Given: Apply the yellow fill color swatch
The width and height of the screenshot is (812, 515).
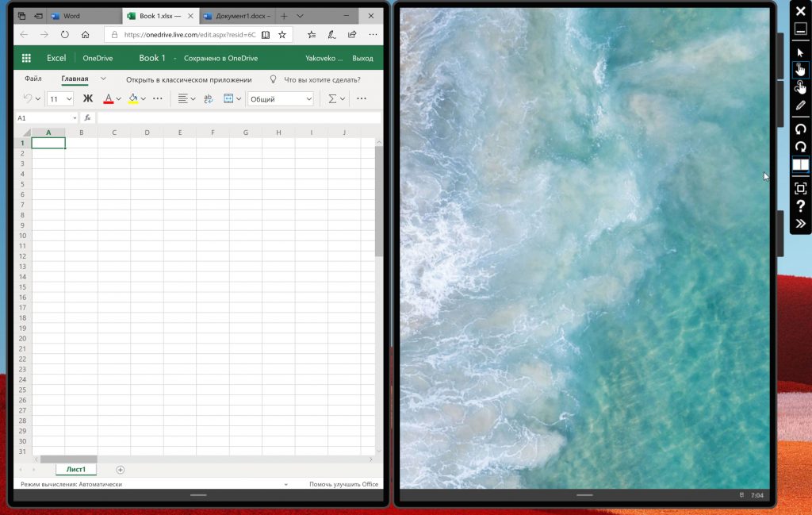Looking at the screenshot, I should click(132, 98).
